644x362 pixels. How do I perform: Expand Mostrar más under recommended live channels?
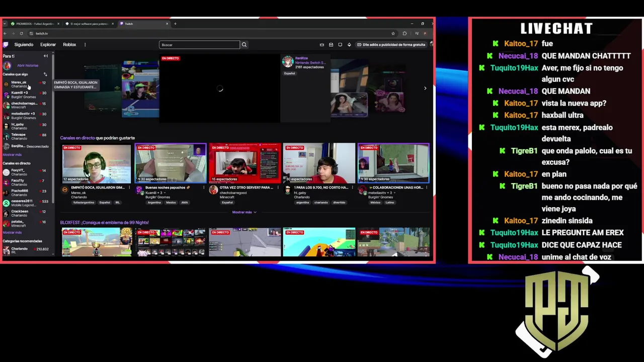pyautogui.click(x=245, y=212)
